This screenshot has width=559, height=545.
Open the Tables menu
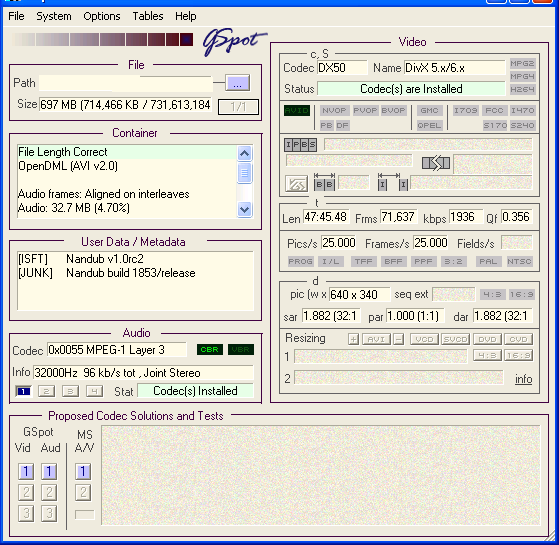pyautogui.click(x=148, y=16)
